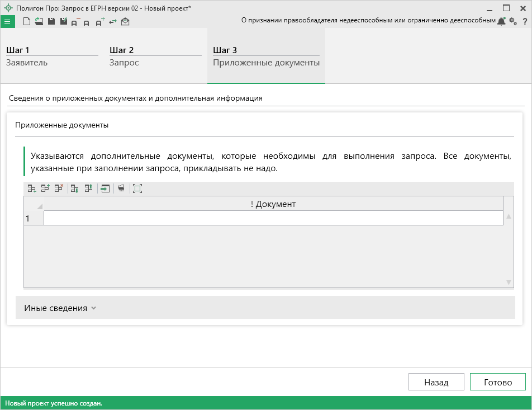Expand the Иные сведения section
Viewport: 532px width, 410px height.
[x=60, y=308]
